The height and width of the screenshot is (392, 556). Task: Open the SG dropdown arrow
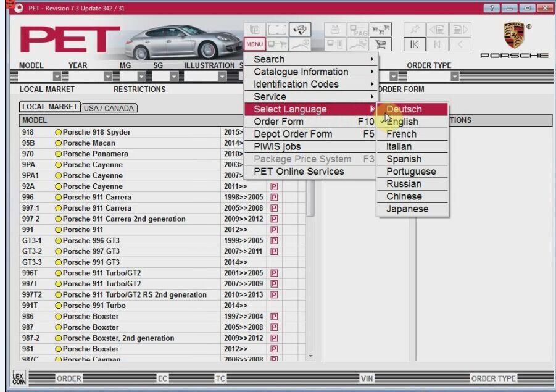[174, 77]
